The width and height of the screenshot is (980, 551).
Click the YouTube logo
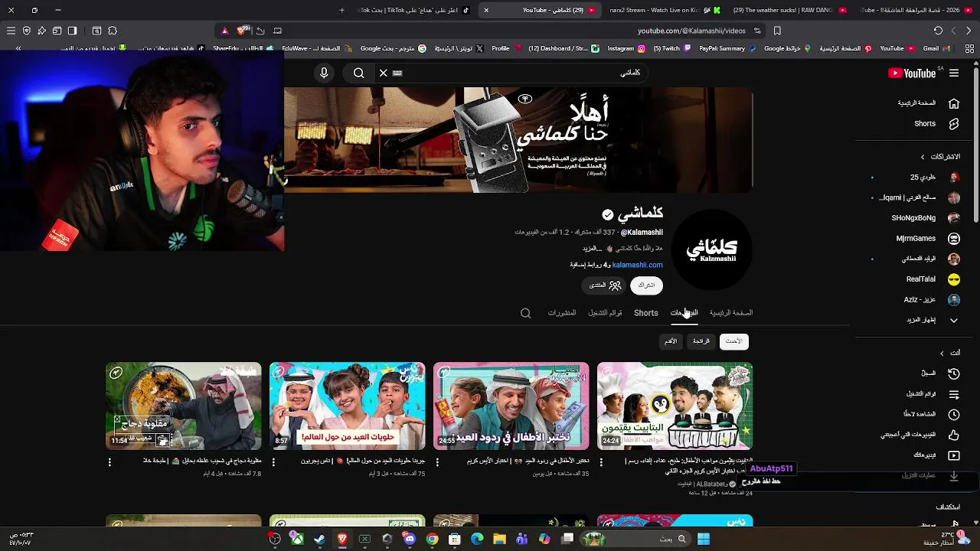(x=913, y=73)
